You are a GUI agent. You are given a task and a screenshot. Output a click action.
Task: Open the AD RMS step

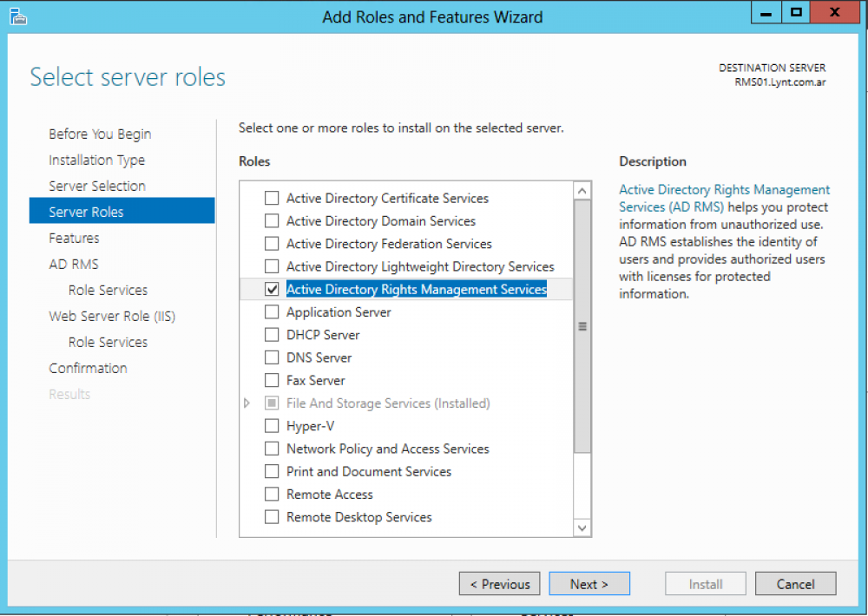74,264
